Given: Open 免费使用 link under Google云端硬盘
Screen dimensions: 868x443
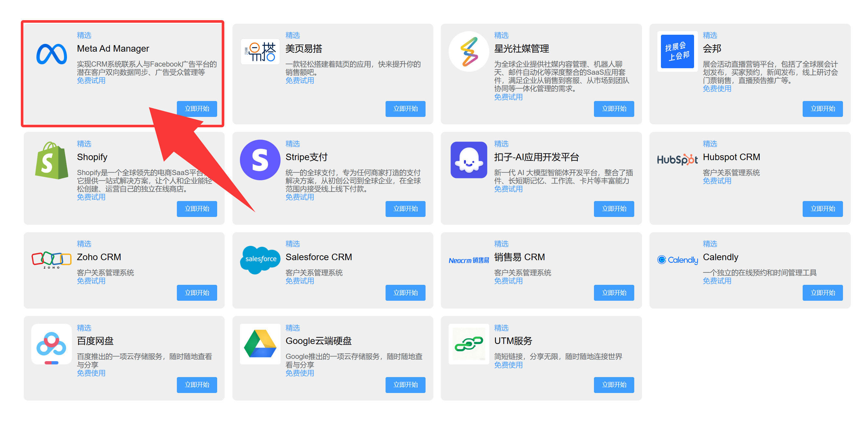Looking at the screenshot, I should 299,373.
